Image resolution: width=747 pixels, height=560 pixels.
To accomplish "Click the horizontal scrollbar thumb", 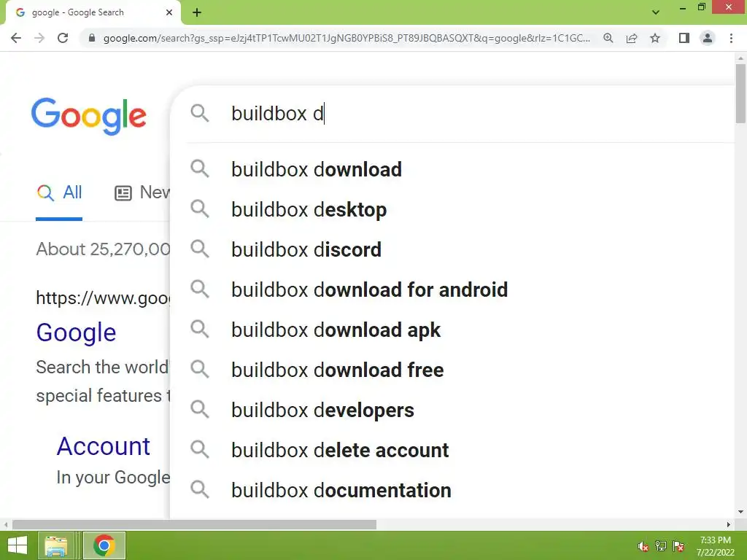I will (194, 524).
